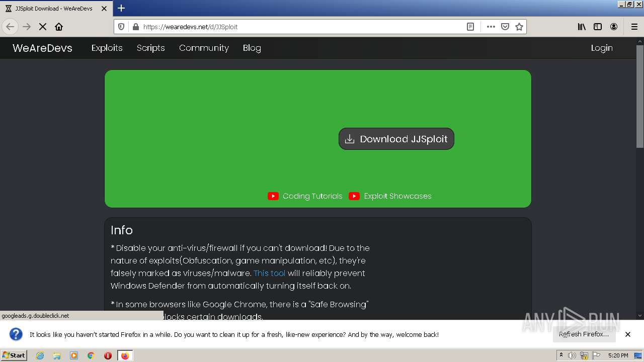Screen dimensions: 644x362
Task: Click the Firefox back arrow button
Action: point(10,27)
